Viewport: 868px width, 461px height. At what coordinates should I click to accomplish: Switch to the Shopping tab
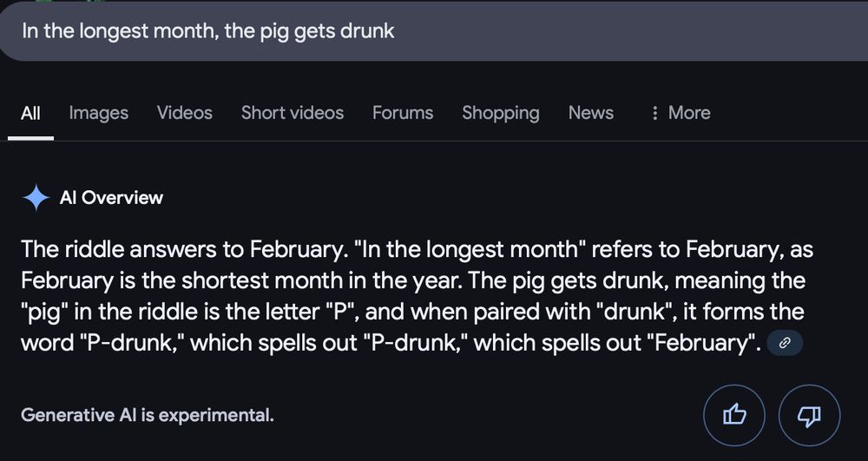[501, 113]
